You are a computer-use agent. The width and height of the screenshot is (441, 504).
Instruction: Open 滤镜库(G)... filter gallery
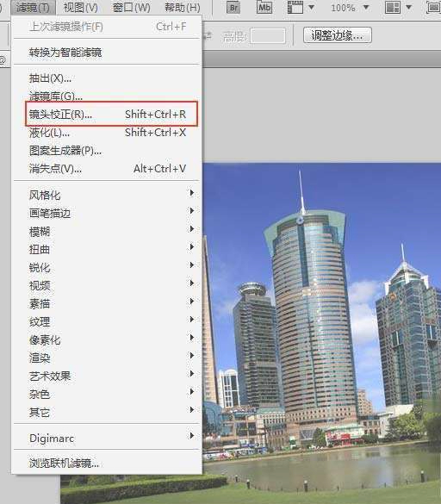[x=107, y=96]
